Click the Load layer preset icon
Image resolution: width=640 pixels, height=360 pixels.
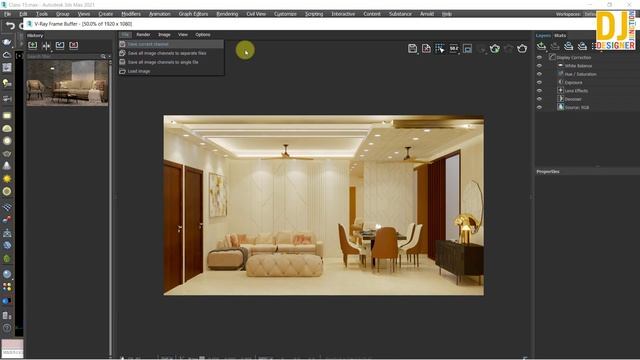click(x=582, y=46)
